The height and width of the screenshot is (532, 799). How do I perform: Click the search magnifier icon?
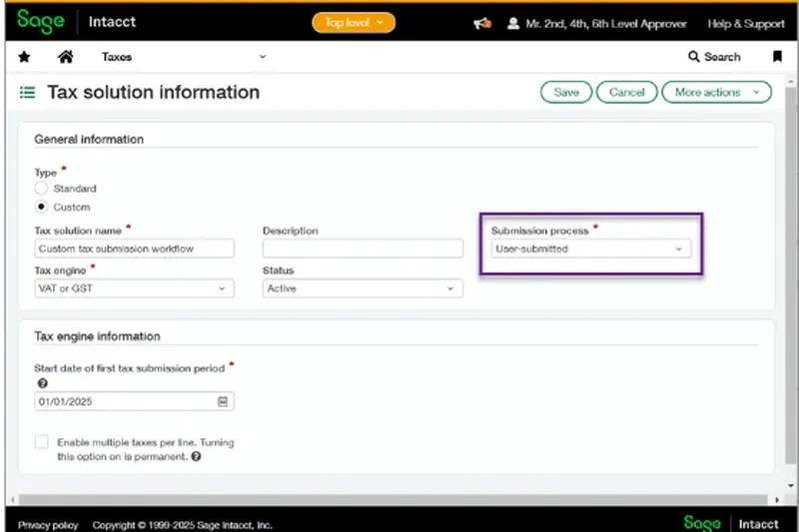click(x=693, y=57)
